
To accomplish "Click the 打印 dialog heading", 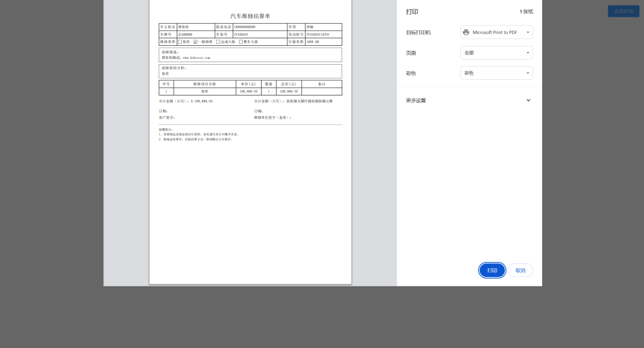I will coord(412,11).
